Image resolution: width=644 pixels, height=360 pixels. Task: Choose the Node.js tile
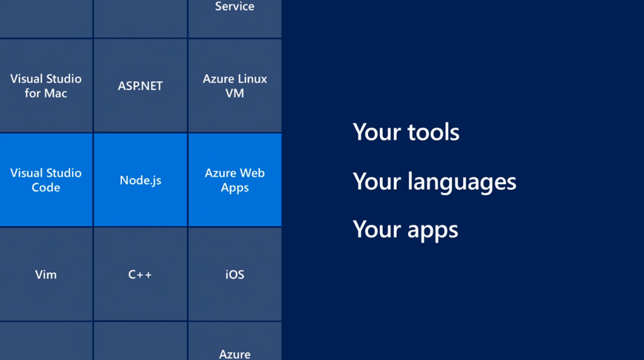click(x=140, y=180)
